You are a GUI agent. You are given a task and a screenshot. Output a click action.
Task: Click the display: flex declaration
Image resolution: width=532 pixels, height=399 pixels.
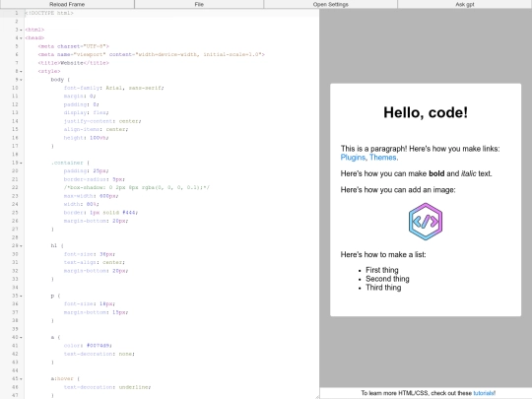(x=86, y=112)
